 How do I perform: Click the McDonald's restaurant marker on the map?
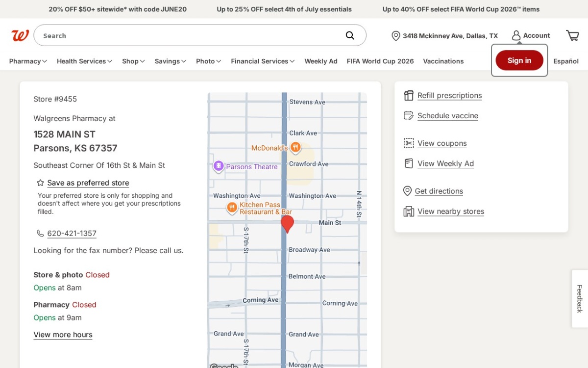point(295,147)
